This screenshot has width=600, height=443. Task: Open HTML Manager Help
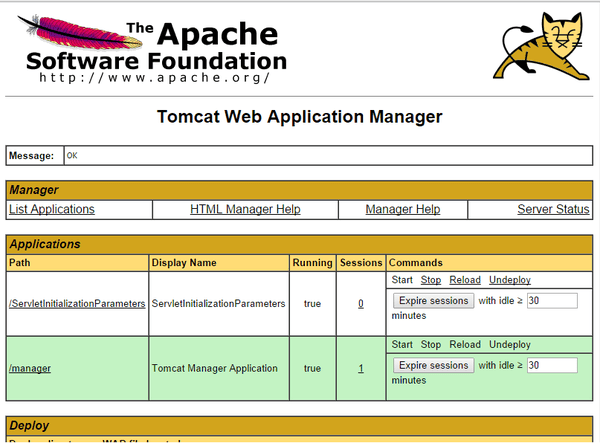245,209
